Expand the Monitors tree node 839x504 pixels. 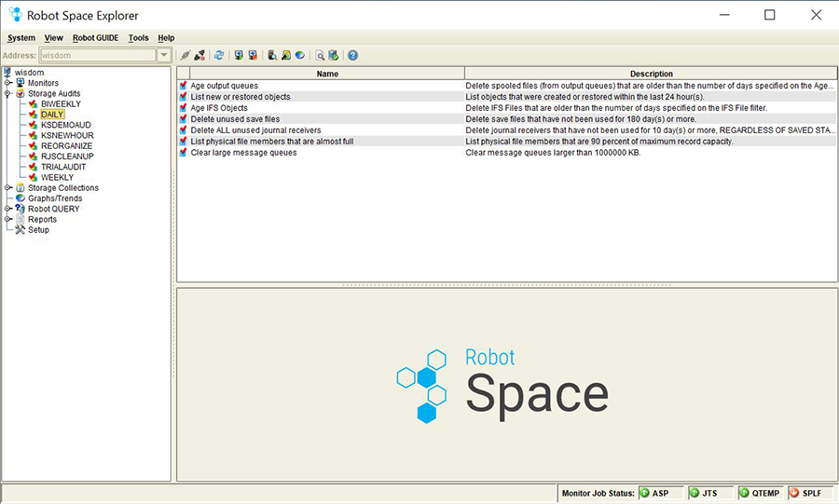8,83
